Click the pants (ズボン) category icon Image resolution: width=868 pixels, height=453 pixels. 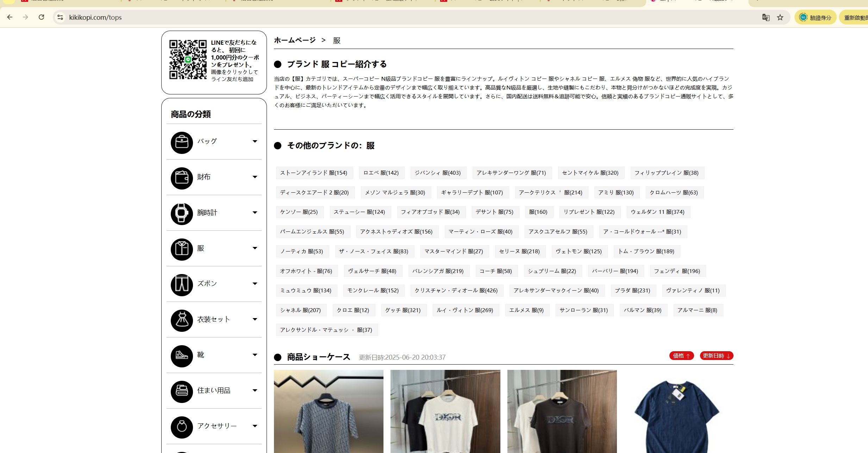[182, 285]
